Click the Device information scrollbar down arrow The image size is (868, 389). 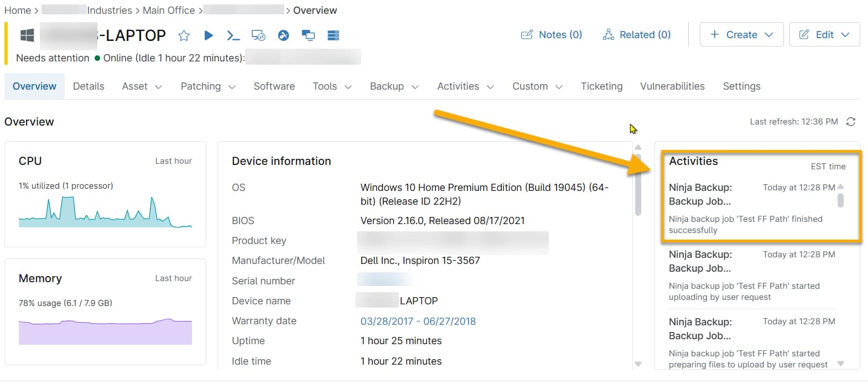click(x=638, y=364)
